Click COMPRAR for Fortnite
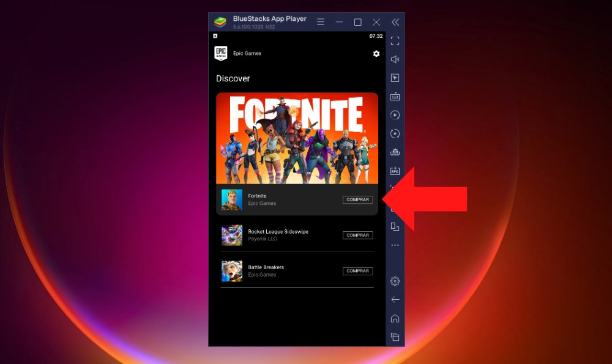This screenshot has height=364, width=612. [x=357, y=199]
